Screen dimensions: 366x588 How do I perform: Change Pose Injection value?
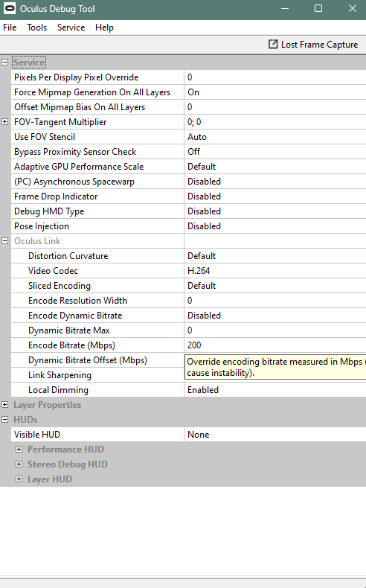pyautogui.click(x=275, y=226)
